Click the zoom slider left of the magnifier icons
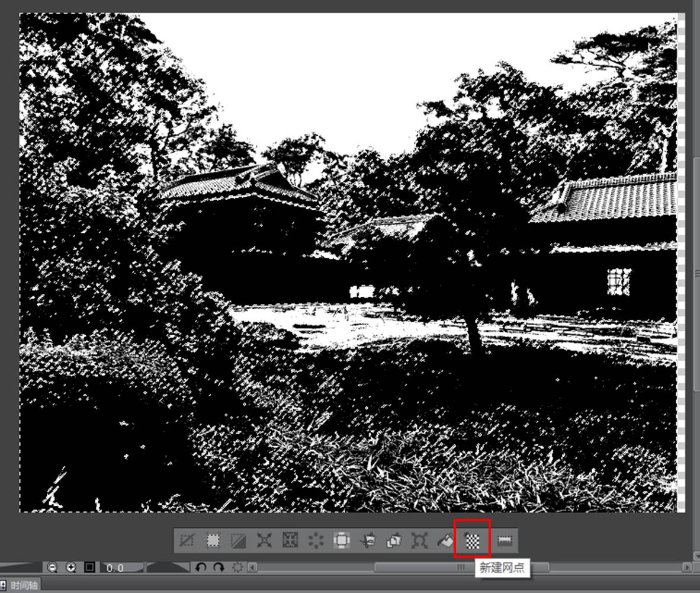The width and height of the screenshot is (700, 593). point(21,568)
